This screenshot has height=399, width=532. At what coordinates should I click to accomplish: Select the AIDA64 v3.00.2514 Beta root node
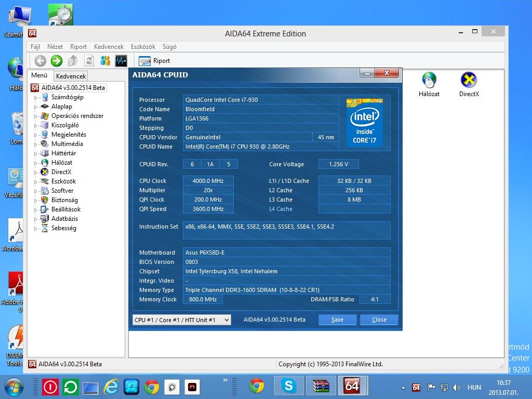pyautogui.click(x=73, y=88)
